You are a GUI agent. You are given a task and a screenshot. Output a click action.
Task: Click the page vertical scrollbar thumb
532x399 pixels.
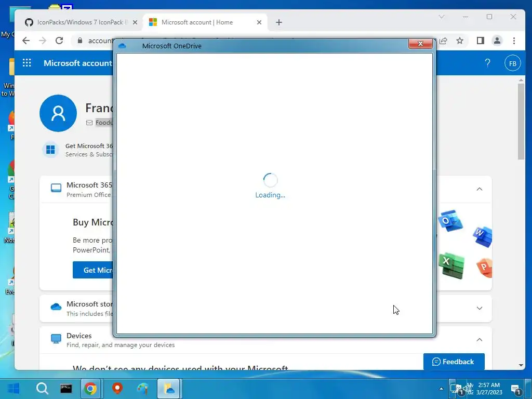click(x=521, y=122)
